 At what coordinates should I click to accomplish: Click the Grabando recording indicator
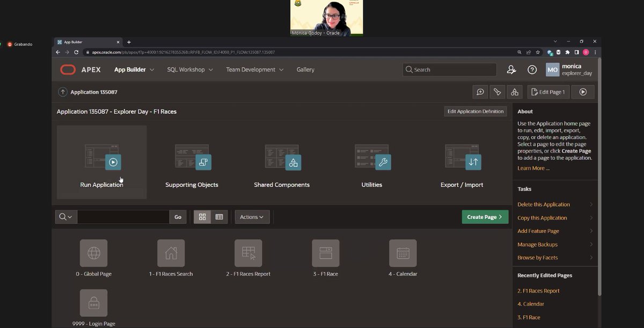[20, 44]
